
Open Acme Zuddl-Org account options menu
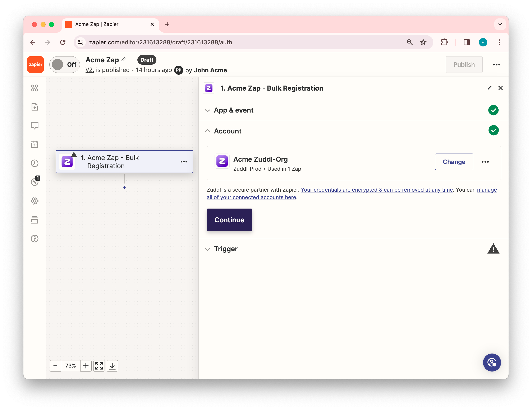click(485, 162)
